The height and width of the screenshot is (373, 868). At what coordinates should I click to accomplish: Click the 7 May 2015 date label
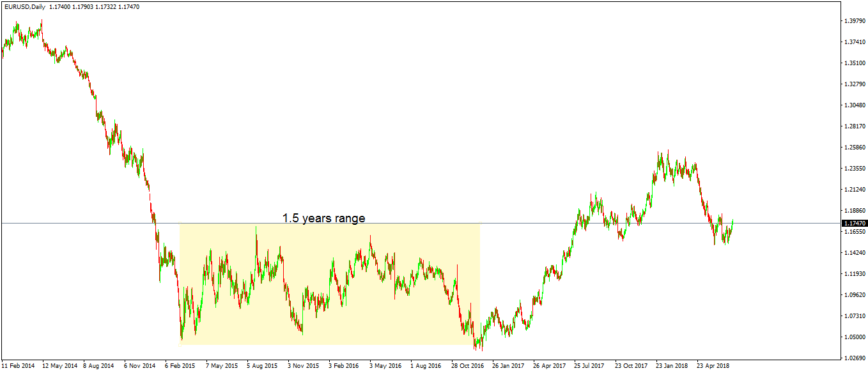coord(222,367)
